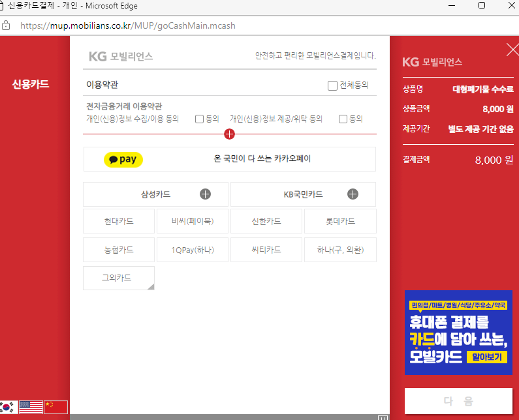Check the 전체동의 checkbox
The image size is (519, 420).
coord(332,85)
